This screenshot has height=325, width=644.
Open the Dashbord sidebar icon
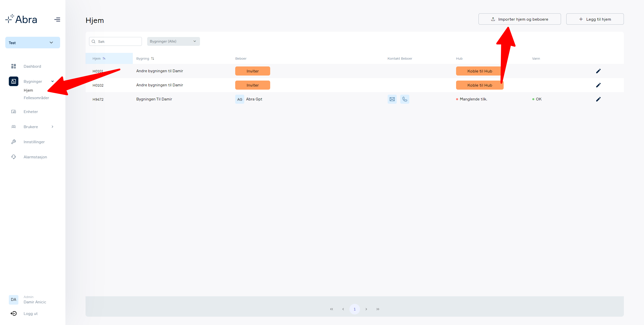14,66
